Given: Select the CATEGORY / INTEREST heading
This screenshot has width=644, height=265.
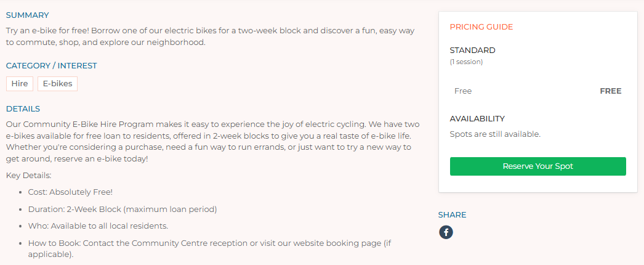Looking at the screenshot, I should (51, 65).
